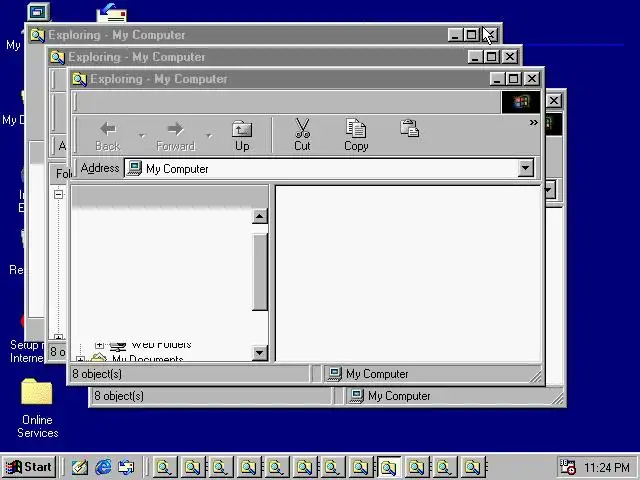The width and height of the screenshot is (640, 480).
Task: Select the Online Services folder on the desktop
Action: [37, 391]
